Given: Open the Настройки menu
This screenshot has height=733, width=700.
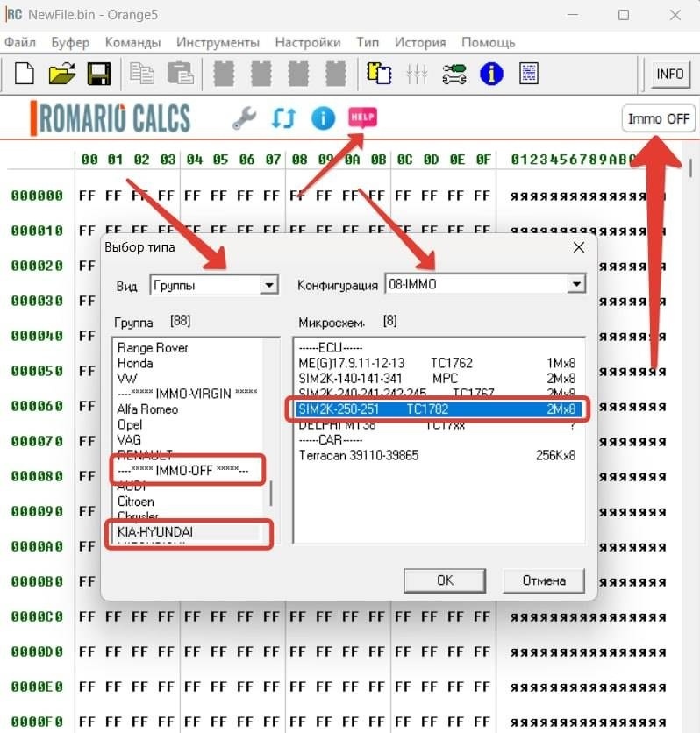Looking at the screenshot, I should click(308, 43).
